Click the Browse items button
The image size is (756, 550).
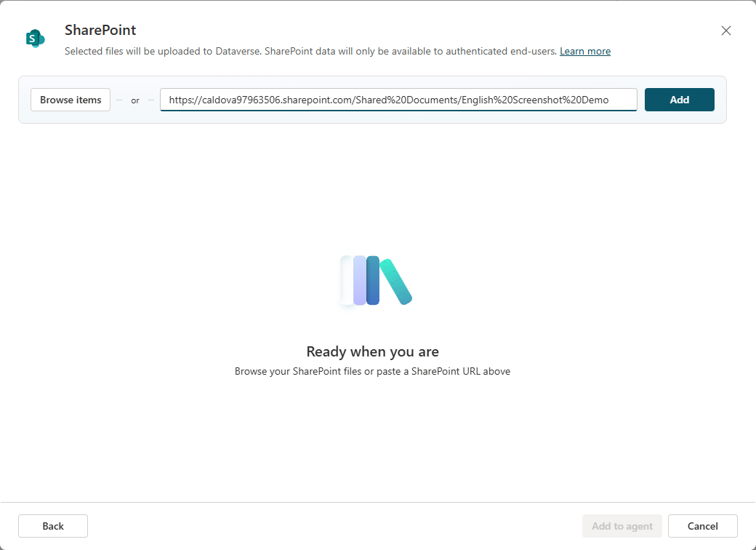[x=71, y=100]
